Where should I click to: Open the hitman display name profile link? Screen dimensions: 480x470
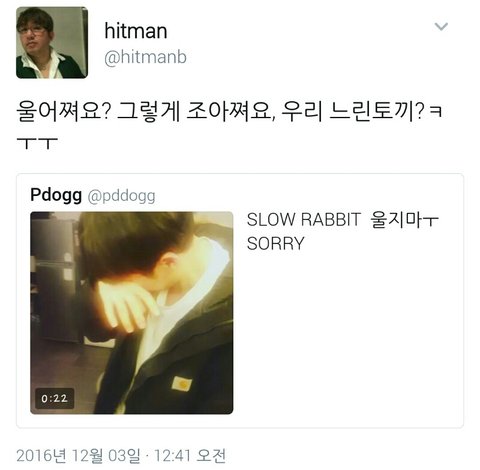pyautogui.click(x=136, y=31)
